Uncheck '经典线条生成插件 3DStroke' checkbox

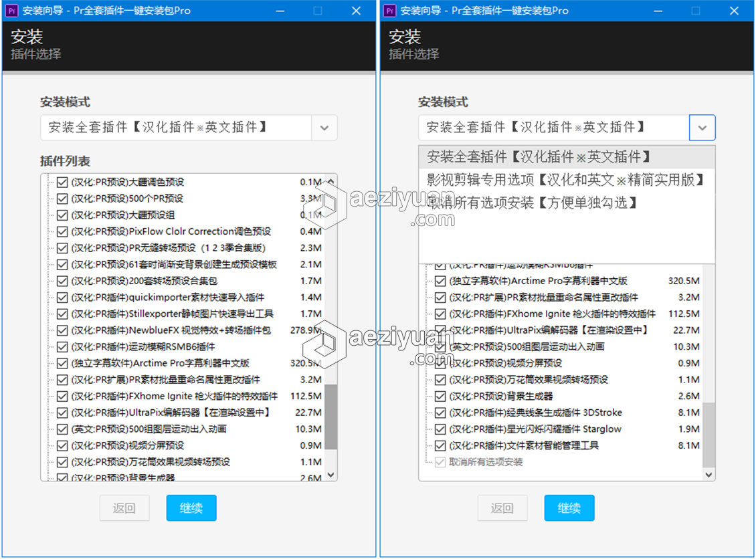pos(440,413)
